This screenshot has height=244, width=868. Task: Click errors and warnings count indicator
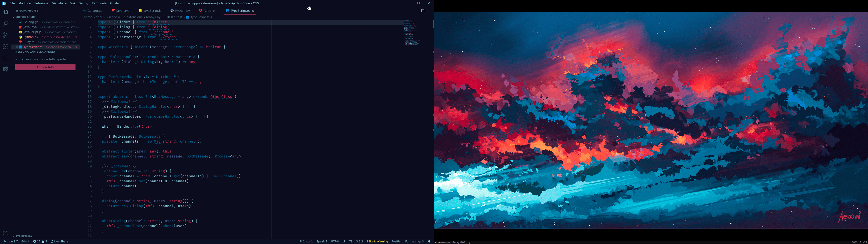[40, 242]
